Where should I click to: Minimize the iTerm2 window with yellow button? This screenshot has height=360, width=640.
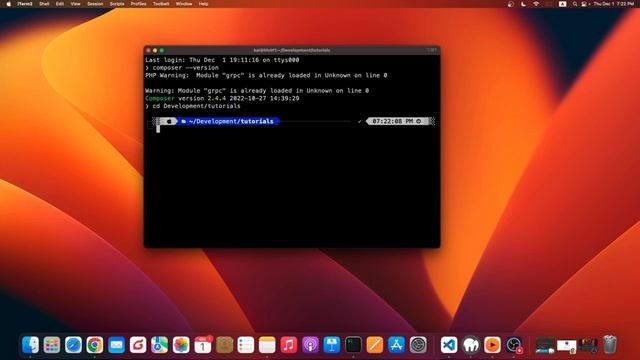(x=155, y=50)
